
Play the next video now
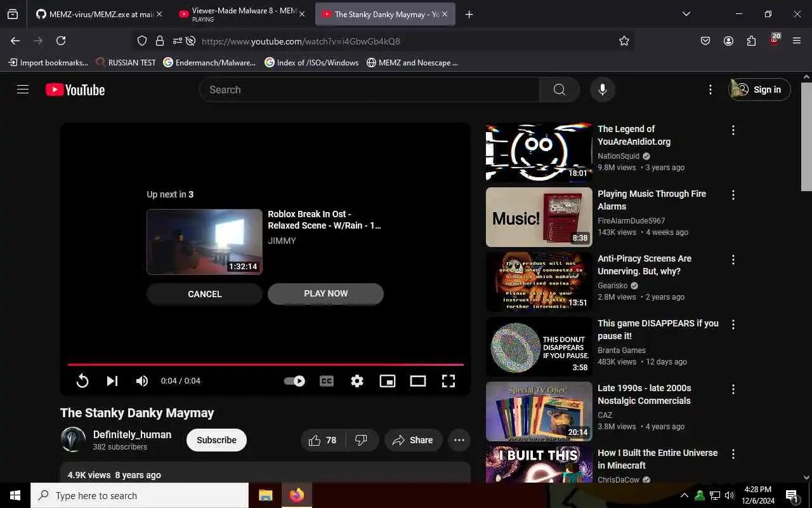pyautogui.click(x=325, y=293)
